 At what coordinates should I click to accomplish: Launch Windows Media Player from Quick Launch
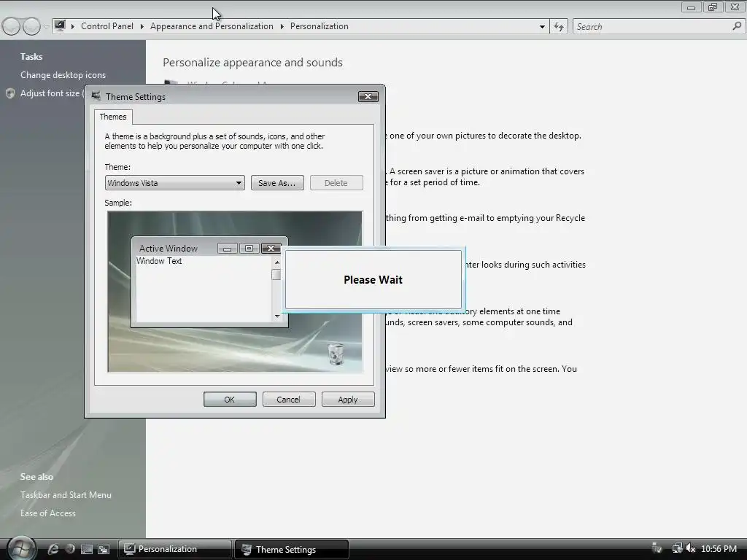(x=70, y=549)
